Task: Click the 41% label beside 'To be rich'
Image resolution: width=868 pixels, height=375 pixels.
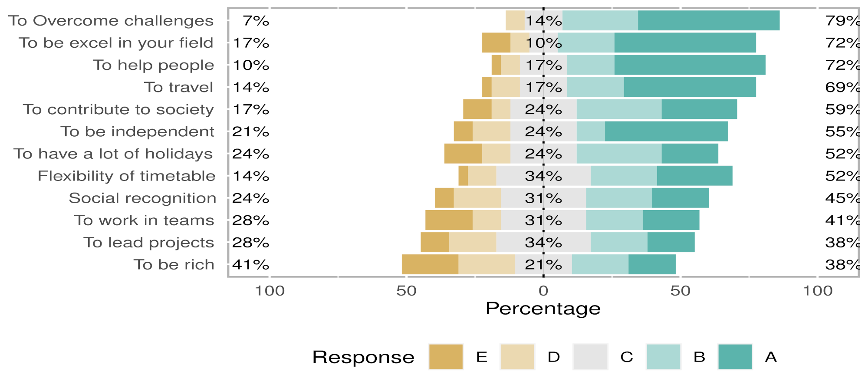Action: click(251, 265)
